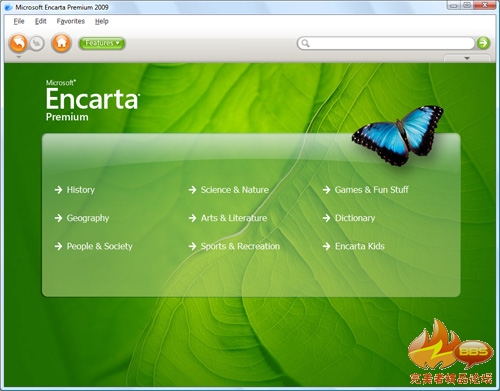Viewport: 500px width, 391px height.
Task: Browse the People & Society category
Action: tap(99, 246)
